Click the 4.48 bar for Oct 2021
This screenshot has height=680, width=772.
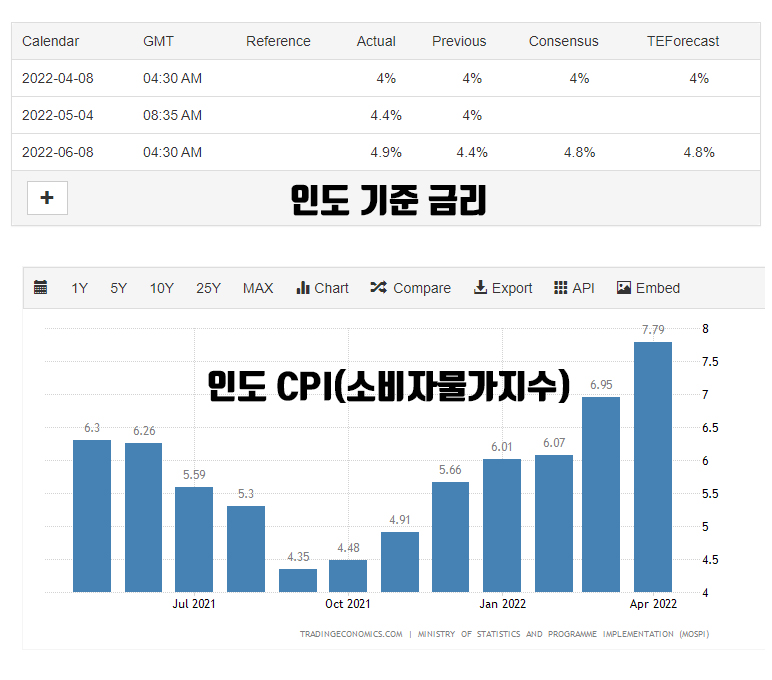pos(348,576)
